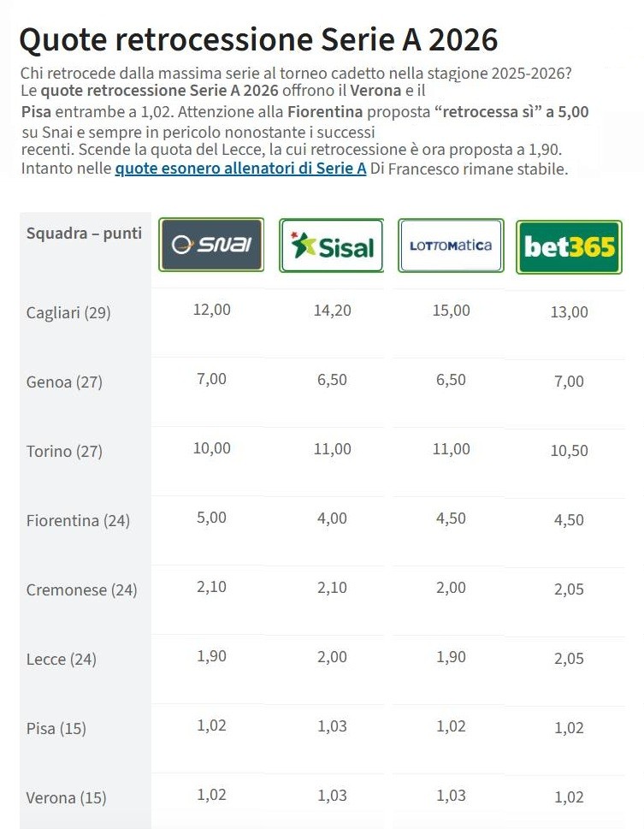Screen dimensions: 644x829
Task: Click the bet365 logo
Action: pos(569,246)
